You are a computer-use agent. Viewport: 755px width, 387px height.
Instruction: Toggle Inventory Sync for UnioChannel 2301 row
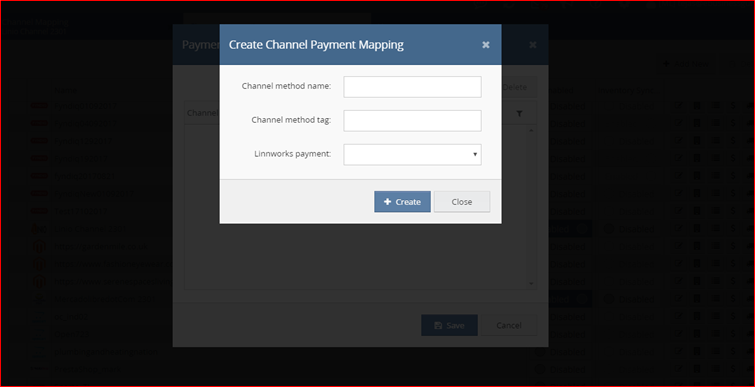tap(629, 229)
